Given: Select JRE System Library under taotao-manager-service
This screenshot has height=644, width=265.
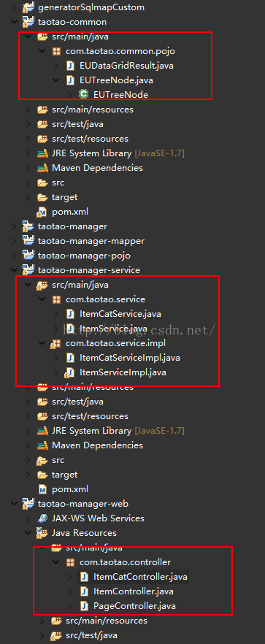Looking at the screenshot, I should [118, 431].
